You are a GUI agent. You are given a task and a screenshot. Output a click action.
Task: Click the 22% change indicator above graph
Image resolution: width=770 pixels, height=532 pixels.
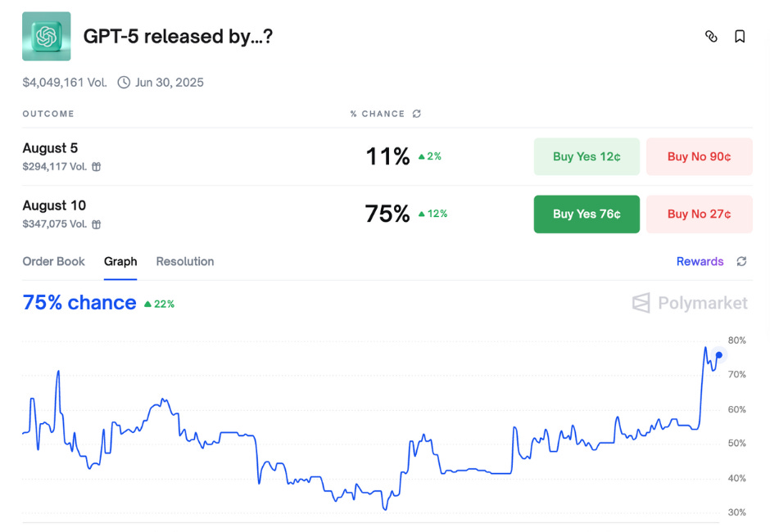click(159, 304)
